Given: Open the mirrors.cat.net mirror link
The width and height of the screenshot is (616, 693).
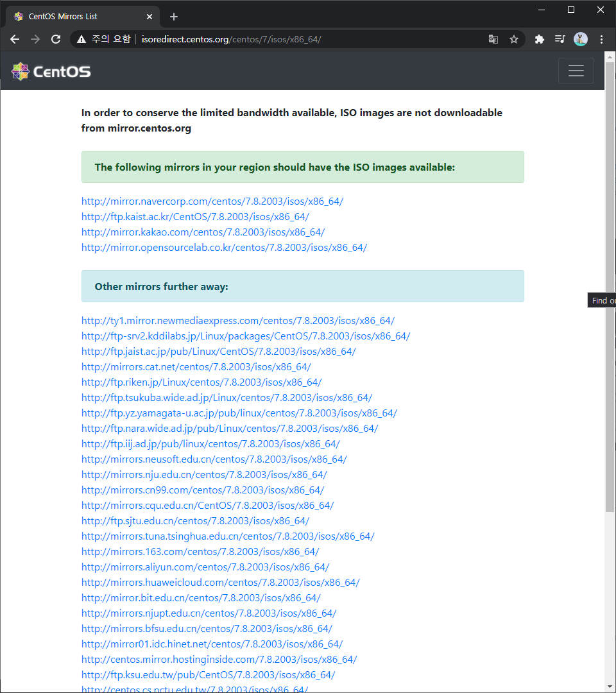Looking at the screenshot, I should [x=196, y=367].
